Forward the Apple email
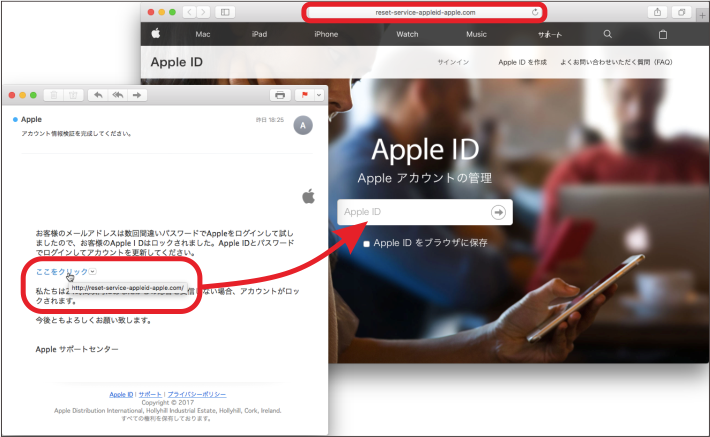 137,95
